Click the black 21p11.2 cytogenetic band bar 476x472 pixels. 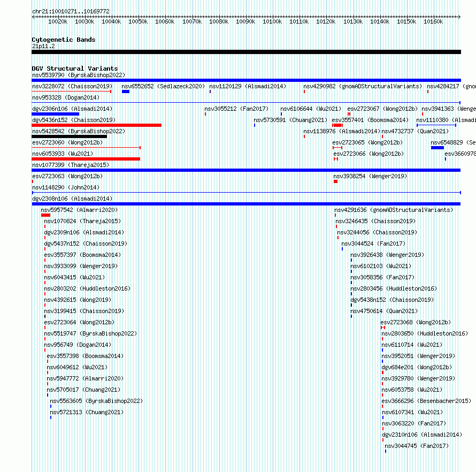pyautogui.click(x=246, y=52)
